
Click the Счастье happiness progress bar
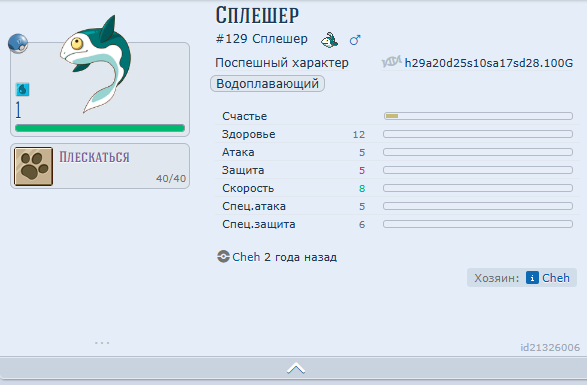478,116
